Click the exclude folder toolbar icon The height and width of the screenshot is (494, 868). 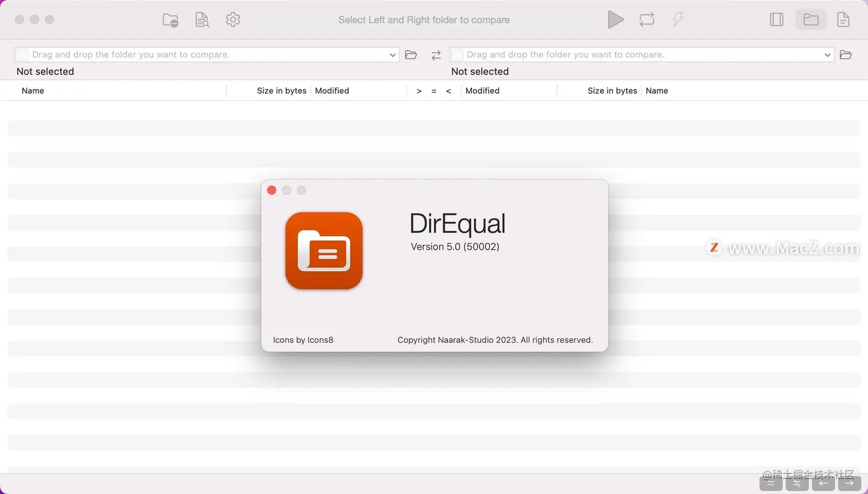click(x=170, y=20)
